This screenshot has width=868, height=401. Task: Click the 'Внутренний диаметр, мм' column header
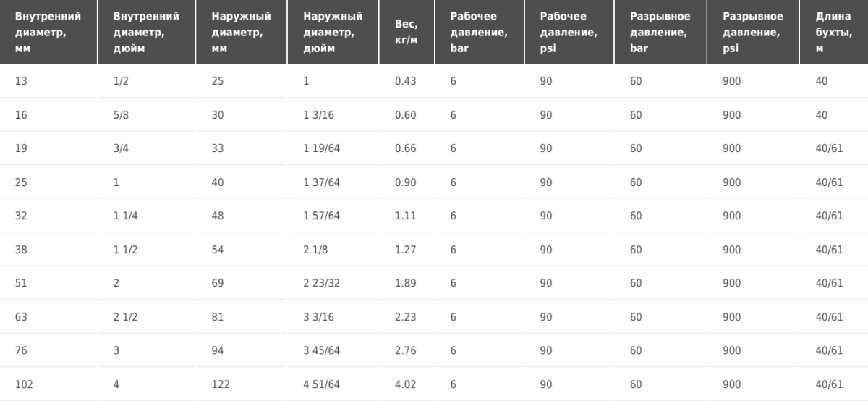pyautogui.click(x=48, y=33)
